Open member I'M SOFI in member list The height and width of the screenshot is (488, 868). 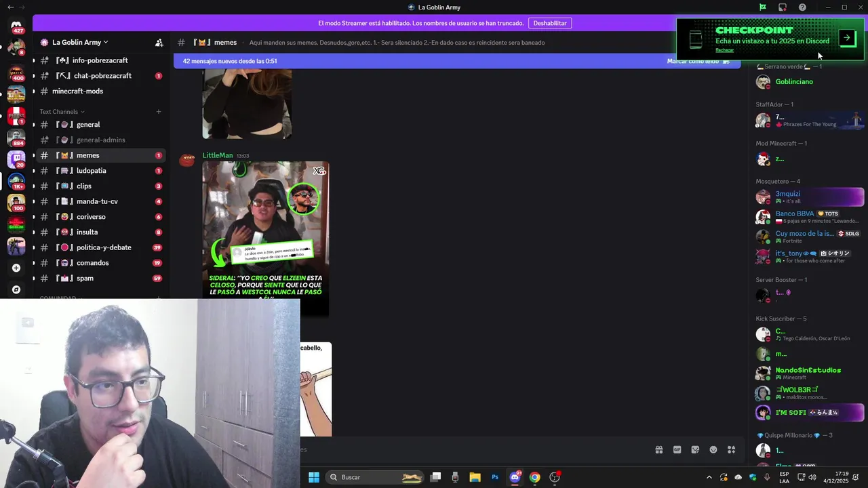808,413
